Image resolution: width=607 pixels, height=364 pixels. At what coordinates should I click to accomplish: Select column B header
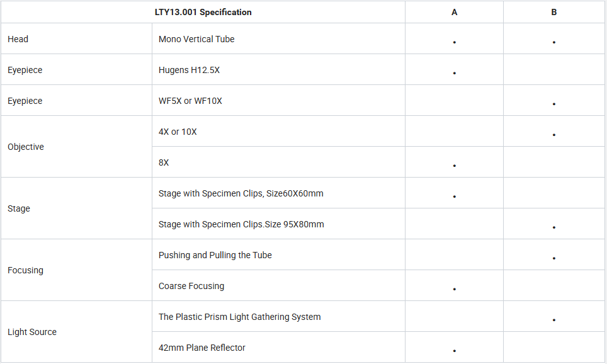pyautogui.click(x=554, y=12)
